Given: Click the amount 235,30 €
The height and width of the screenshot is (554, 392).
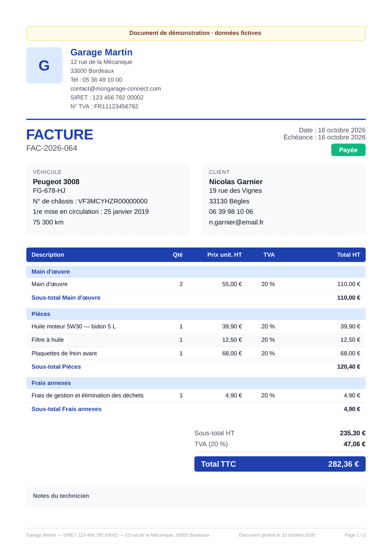Looking at the screenshot, I should click(x=352, y=433).
